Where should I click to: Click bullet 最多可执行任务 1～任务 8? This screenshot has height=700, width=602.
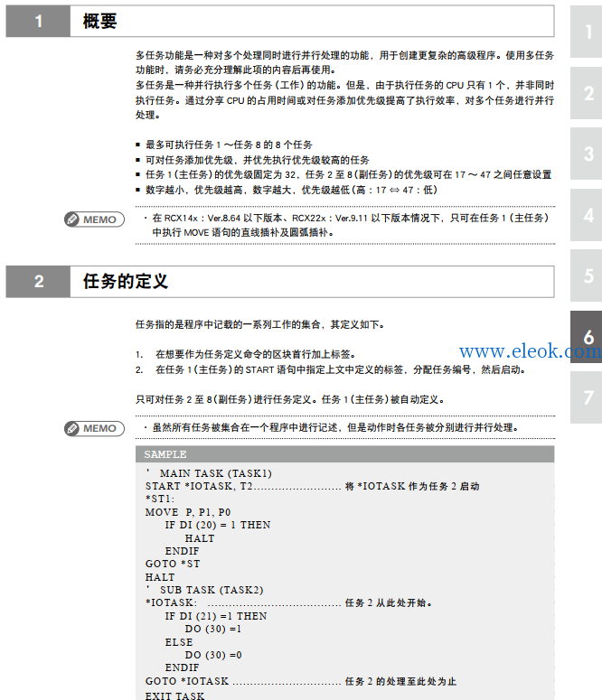(x=229, y=145)
